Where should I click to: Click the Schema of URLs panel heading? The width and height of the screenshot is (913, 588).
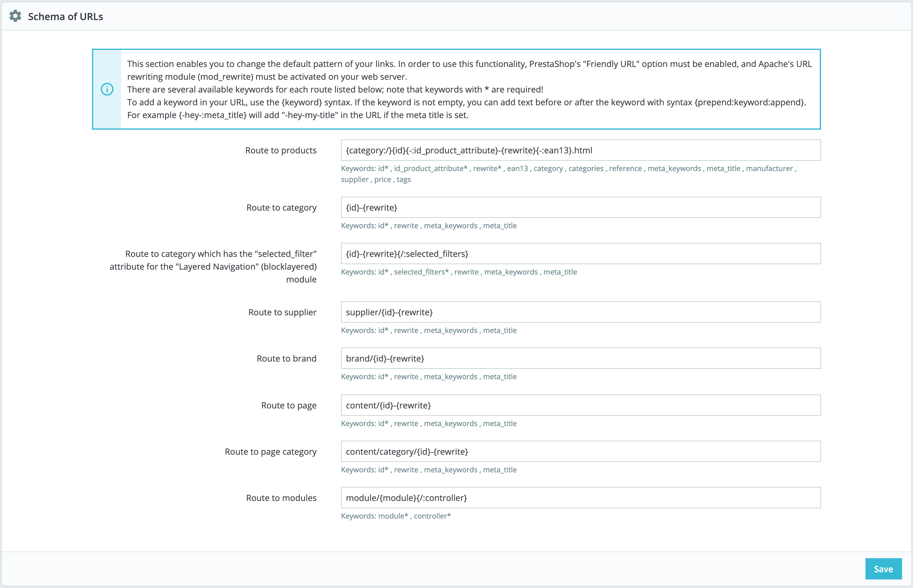tap(65, 16)
